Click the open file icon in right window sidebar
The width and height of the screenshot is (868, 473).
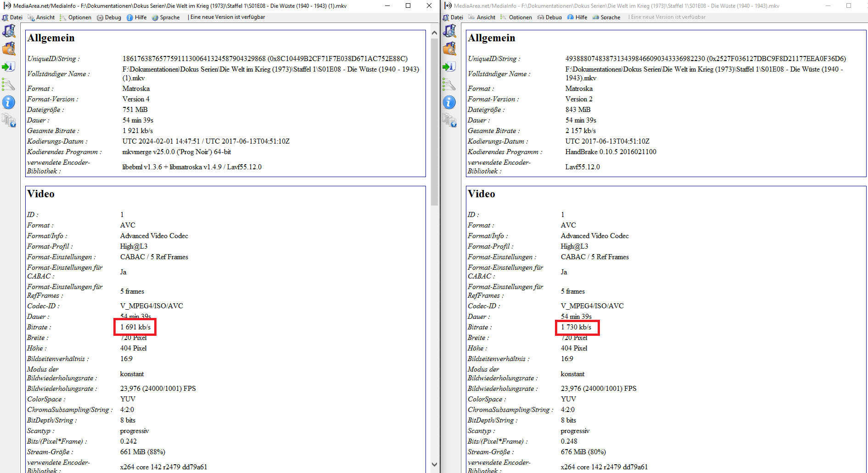click(x=449, y=31)
